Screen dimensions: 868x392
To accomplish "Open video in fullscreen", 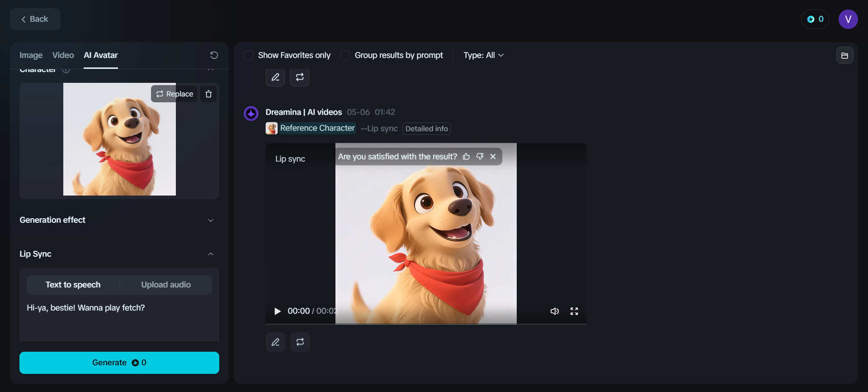I will [x=574, y=311].
